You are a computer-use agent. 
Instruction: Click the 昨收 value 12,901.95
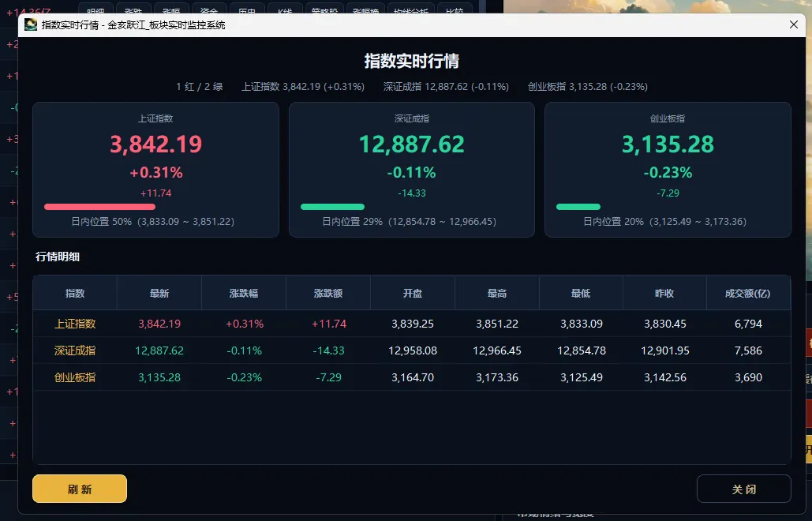pos(665,350)
